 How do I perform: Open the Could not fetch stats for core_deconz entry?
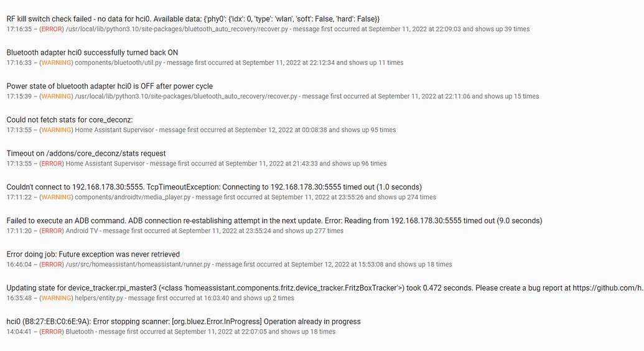pos(70,120)
